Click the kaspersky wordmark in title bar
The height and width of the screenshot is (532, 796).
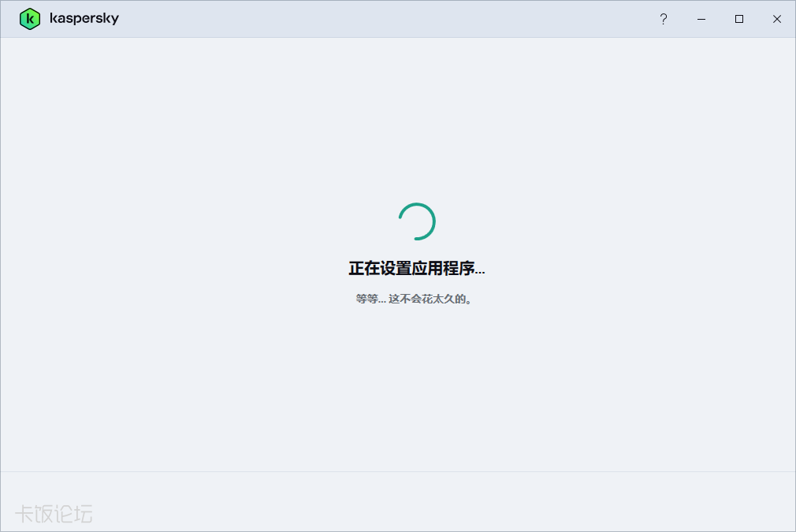coord(84,18)
